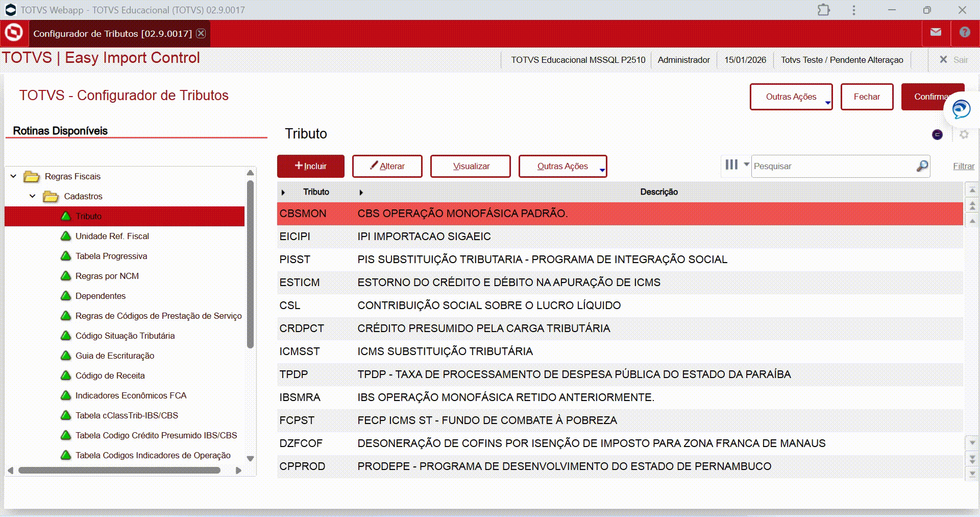Collapse the Regras Fiscais tree node
The width and height of the screenshot is (980, 517).
pos(13,176)
